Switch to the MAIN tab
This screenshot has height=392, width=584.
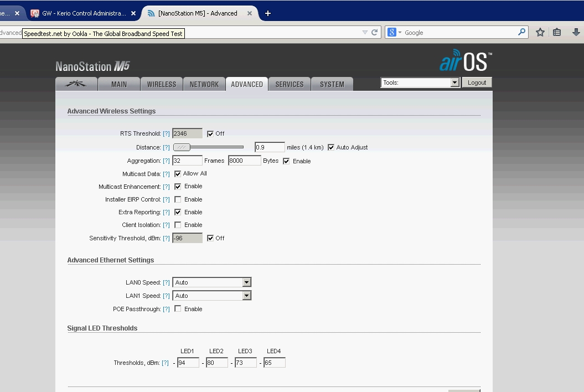pos(119,84)
